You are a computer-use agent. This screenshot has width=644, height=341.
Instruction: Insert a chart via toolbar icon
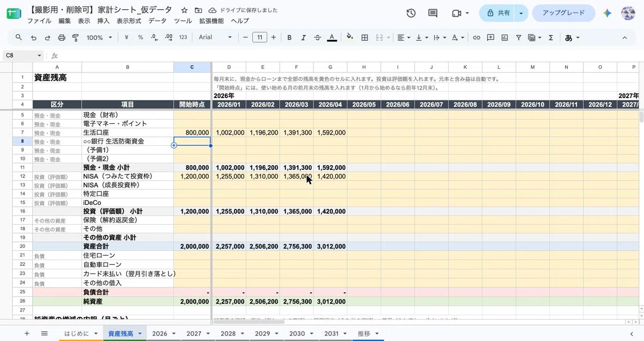pos(504,38)
